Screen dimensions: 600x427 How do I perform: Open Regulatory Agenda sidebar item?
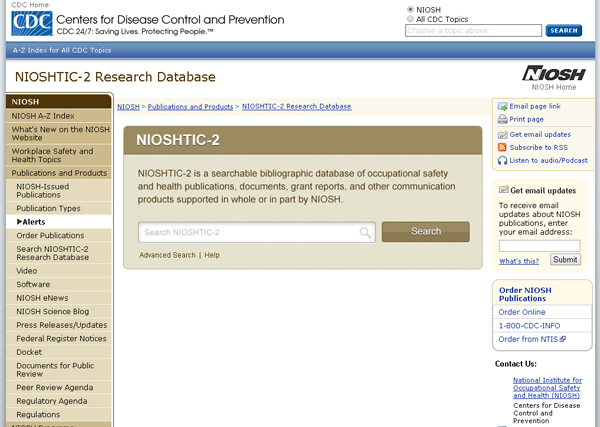(x=59, y=401)
